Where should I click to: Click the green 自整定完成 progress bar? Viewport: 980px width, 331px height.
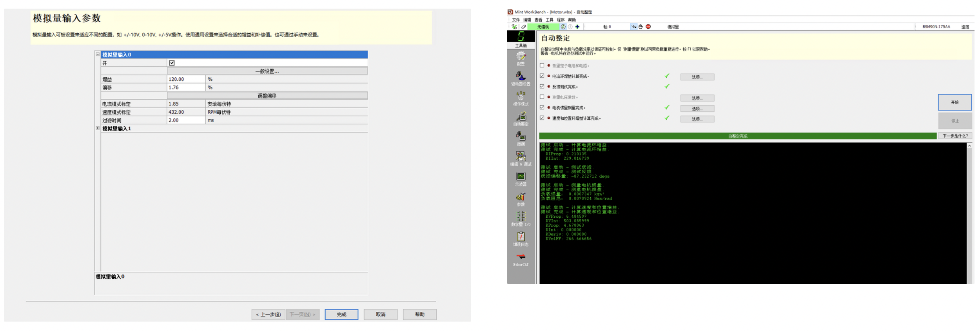pos(738,136)
